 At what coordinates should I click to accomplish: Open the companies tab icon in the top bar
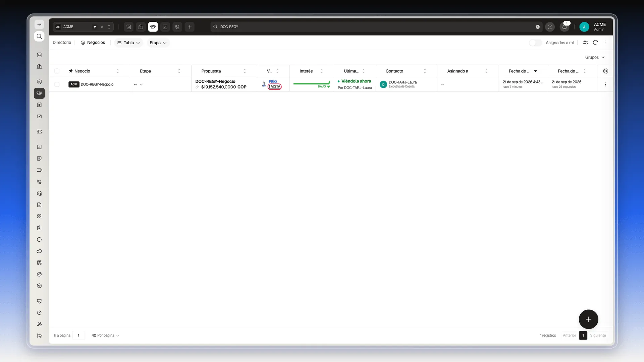[141, 27]
